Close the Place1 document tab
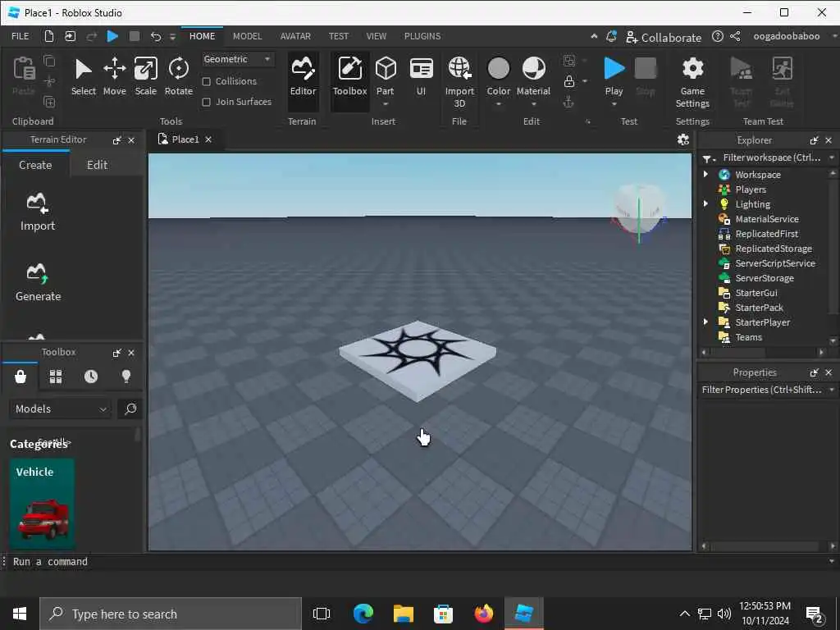The width and height of the screenshot is (840, 630). [208, 139]
